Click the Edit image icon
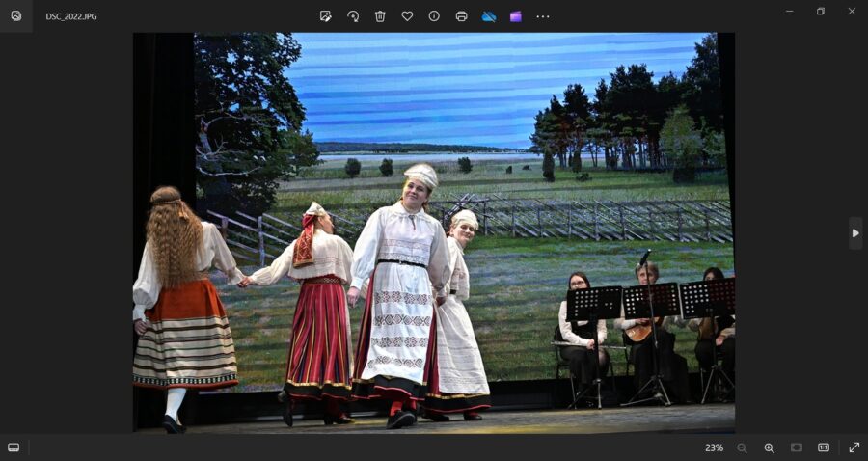 coord(326,16)
